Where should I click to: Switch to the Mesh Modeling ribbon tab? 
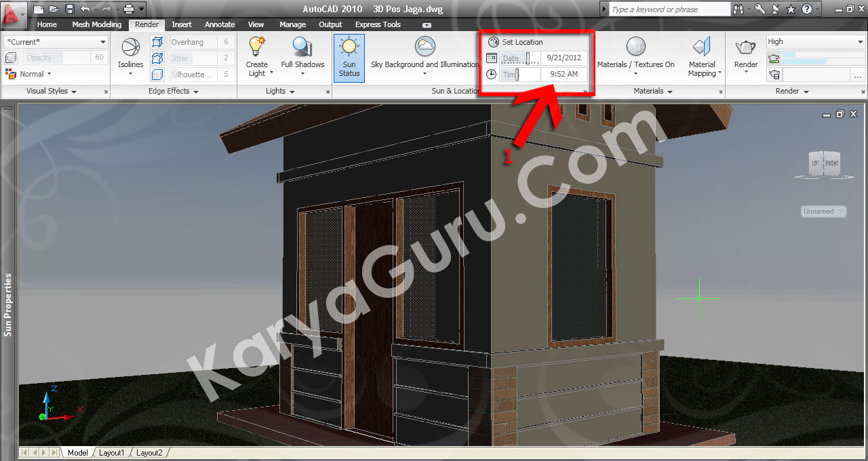(96, 24)
